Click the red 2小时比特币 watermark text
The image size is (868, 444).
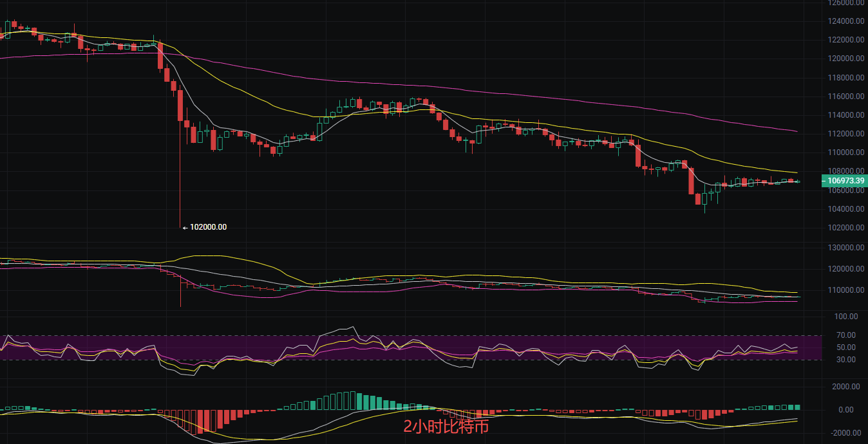tap(446, 425)
